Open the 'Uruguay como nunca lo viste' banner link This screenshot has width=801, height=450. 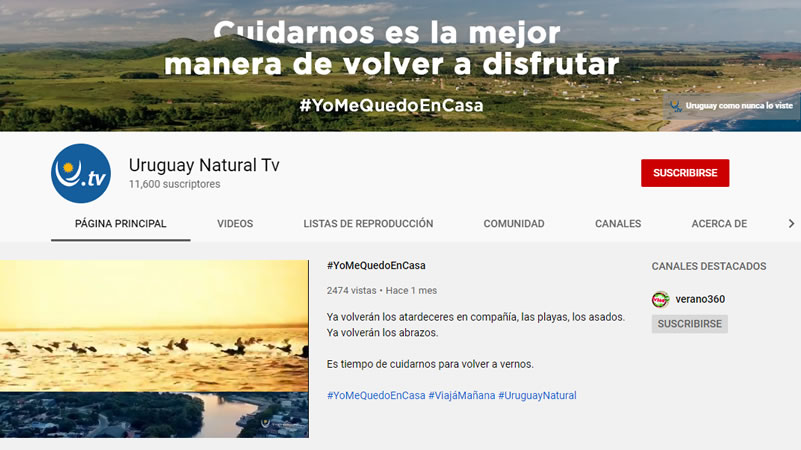731,105
